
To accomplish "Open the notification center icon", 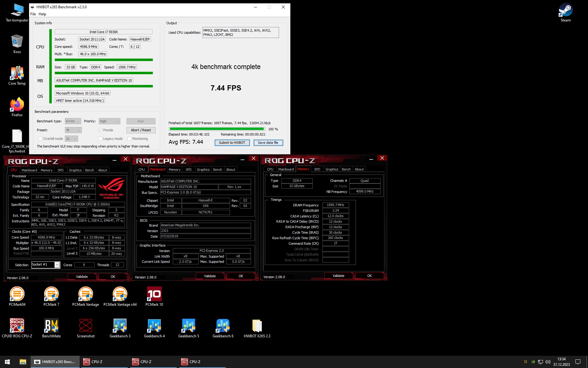I will (578, 362).
